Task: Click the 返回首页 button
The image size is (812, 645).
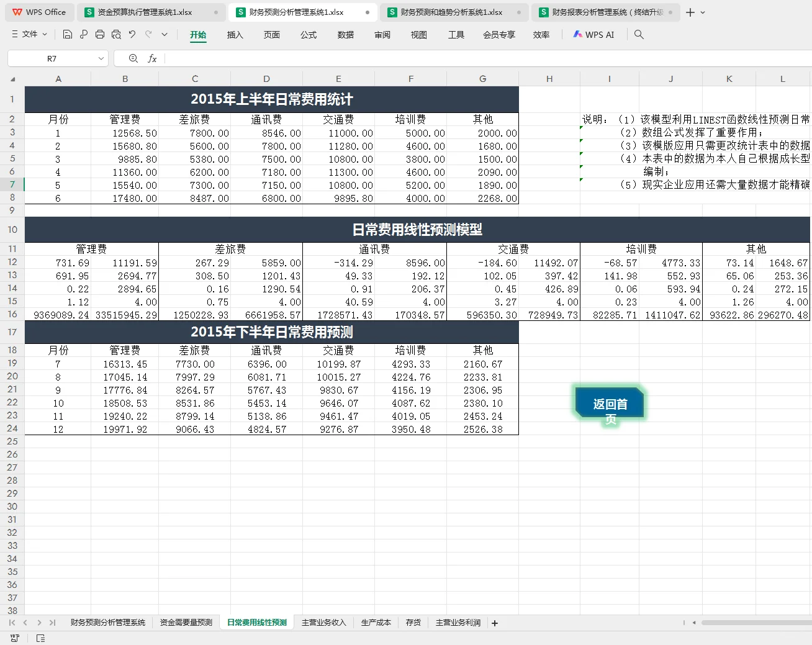Action: [610, 404]
